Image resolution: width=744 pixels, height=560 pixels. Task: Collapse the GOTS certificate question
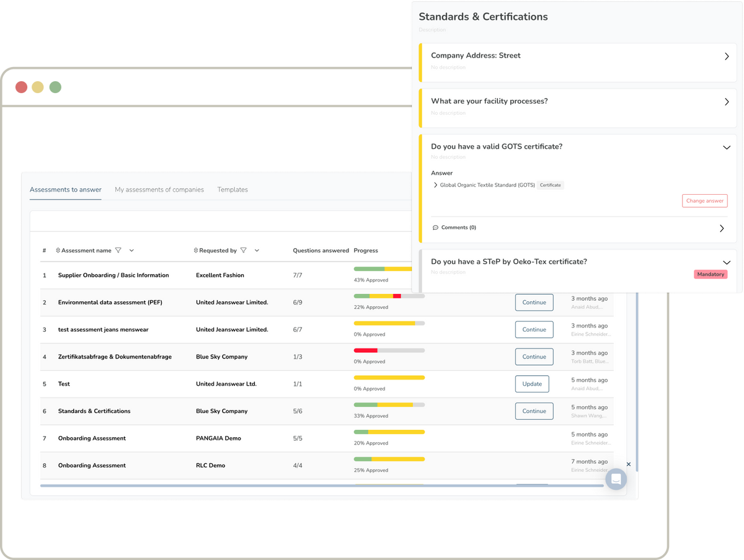click(727, 148)
